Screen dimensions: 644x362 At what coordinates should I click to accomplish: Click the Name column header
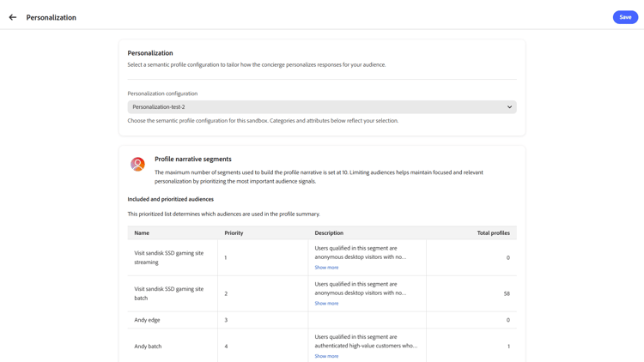[142, 232]
